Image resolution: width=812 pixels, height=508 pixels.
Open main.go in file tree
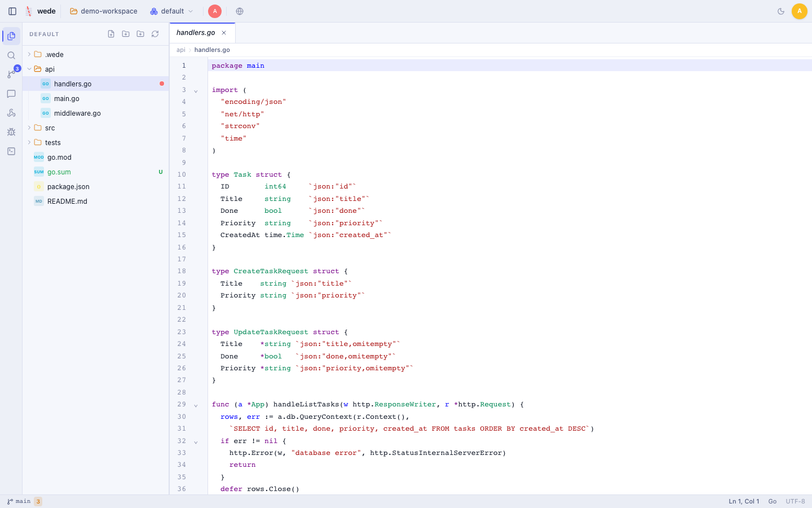pyautogui.click(x=96, y=98)
